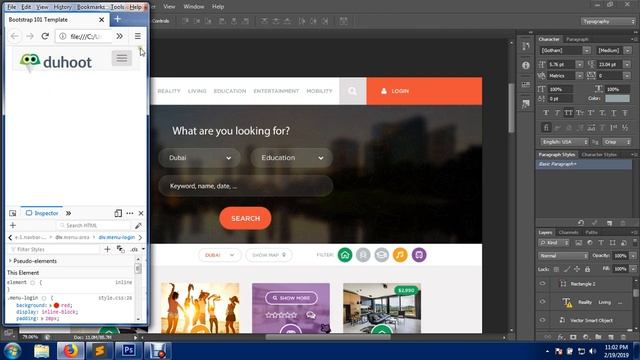
Task: Expand the Pseudo-elements section
Action: (x=10, y=261)
